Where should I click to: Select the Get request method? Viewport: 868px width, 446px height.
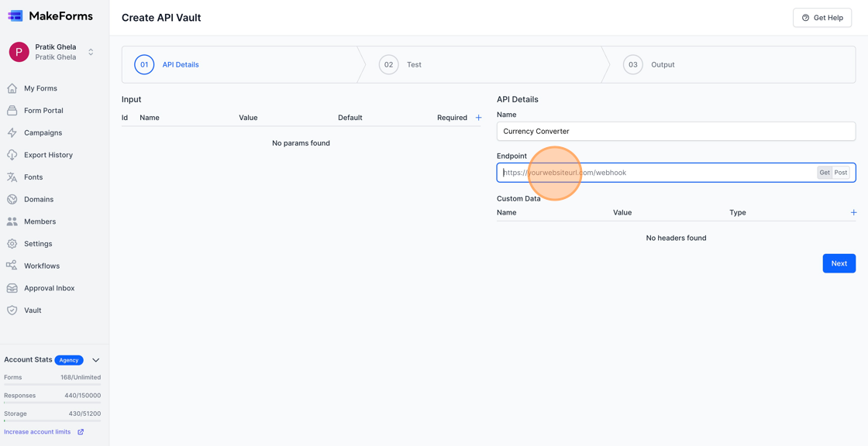[x=824, y=172]
